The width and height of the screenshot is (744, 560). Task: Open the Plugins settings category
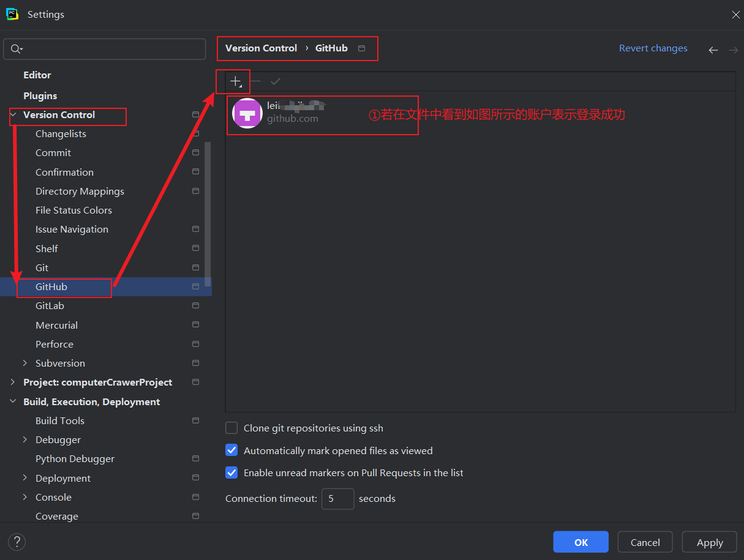40,95
